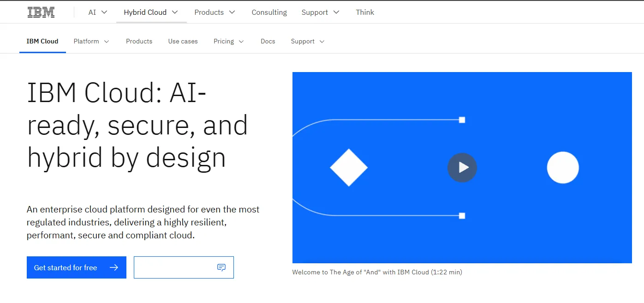Play the IBM Cloud intro video
Screen dimensions: 644x303
click(462, 168)
